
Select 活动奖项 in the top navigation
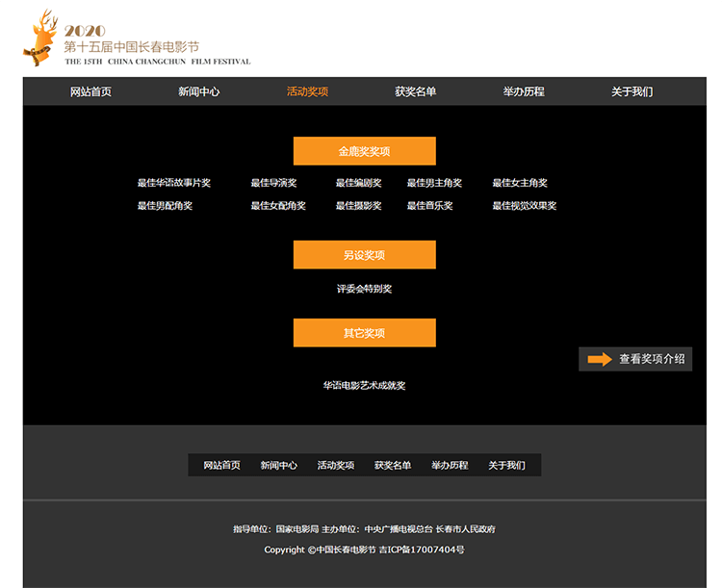tap(307, 91)
